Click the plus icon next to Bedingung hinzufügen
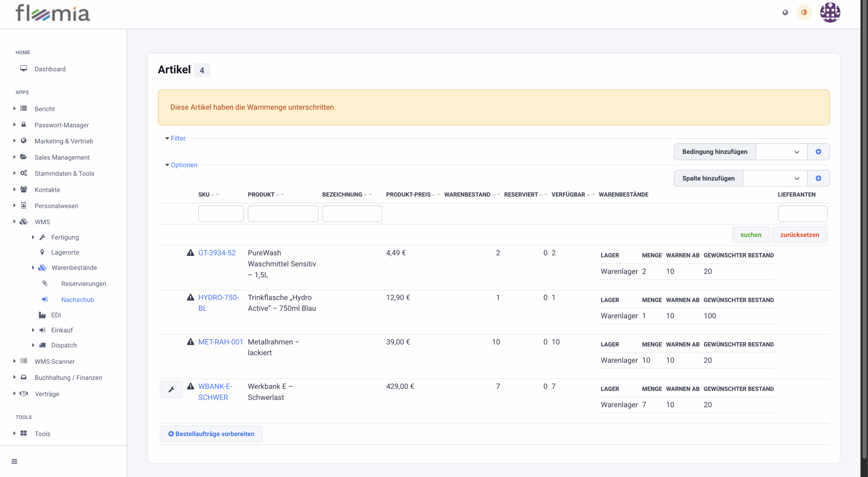The width and height of the screenshot is (868, 477). (818, 152)
